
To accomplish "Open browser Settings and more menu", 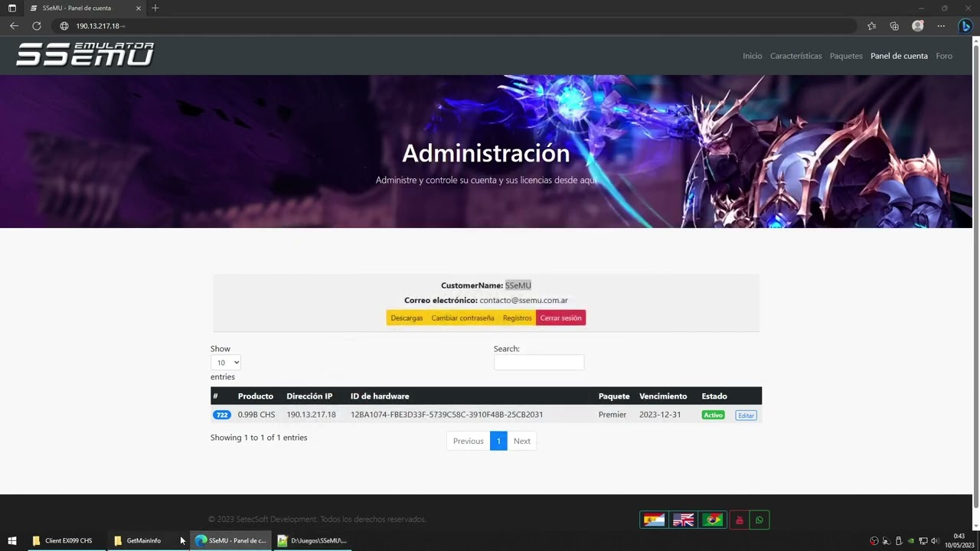I will pyautogui.click(x=941, y=26).
